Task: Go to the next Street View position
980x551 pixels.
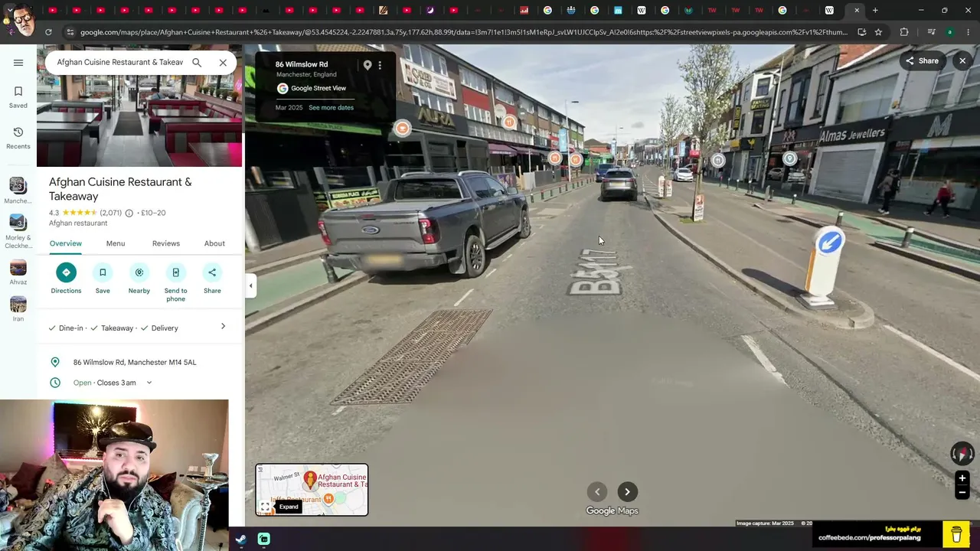Action: [627, 492]
